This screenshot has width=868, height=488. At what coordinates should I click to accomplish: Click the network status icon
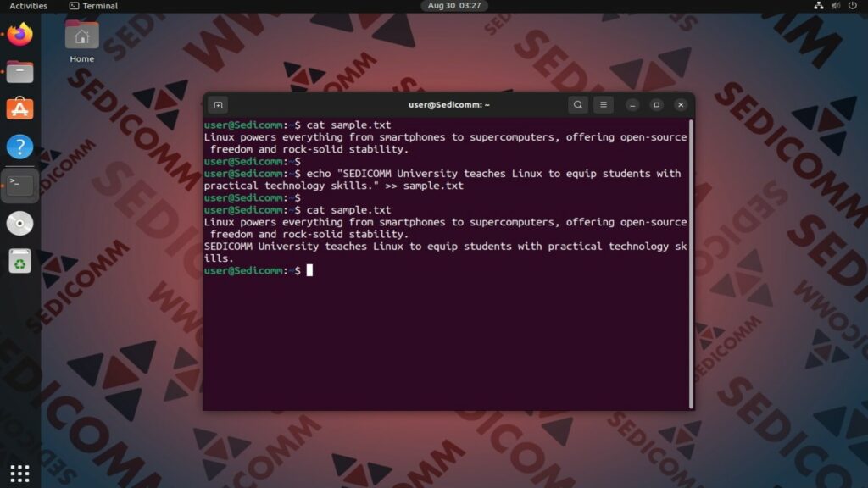[x=818, y=6]
